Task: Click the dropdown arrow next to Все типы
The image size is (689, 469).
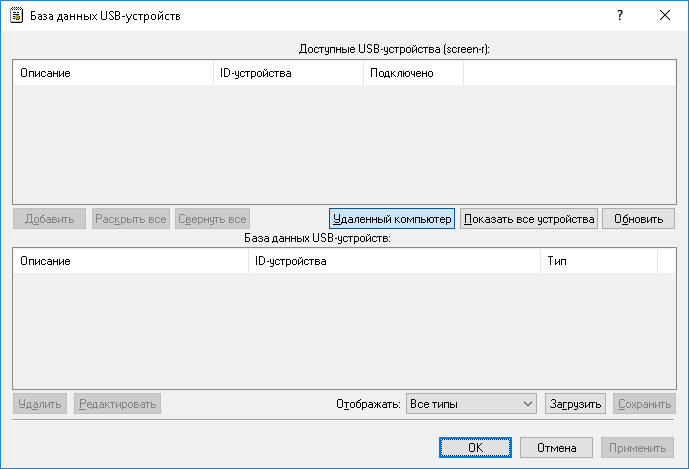Action: pyautogui.click(x=529, y=404)
